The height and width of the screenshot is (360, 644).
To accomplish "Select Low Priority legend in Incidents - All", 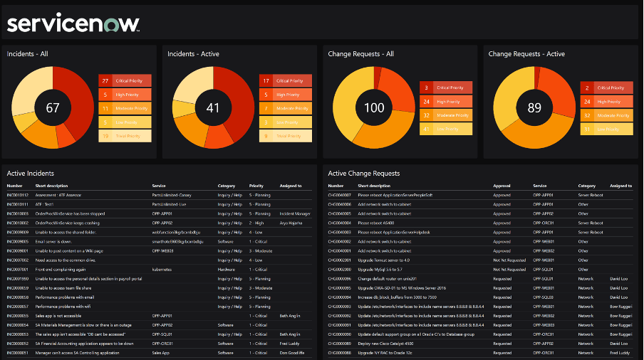I will tap(125, 122).
